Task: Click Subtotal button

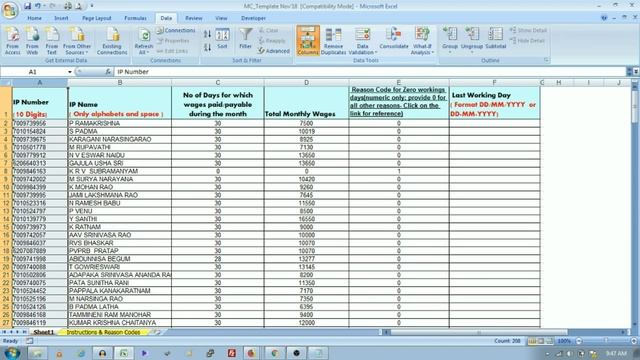Action: tap(496, 39)
